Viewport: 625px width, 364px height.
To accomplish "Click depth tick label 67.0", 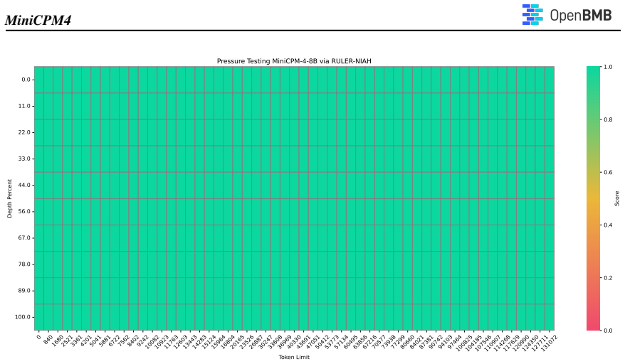I will [x=24, y=237].
